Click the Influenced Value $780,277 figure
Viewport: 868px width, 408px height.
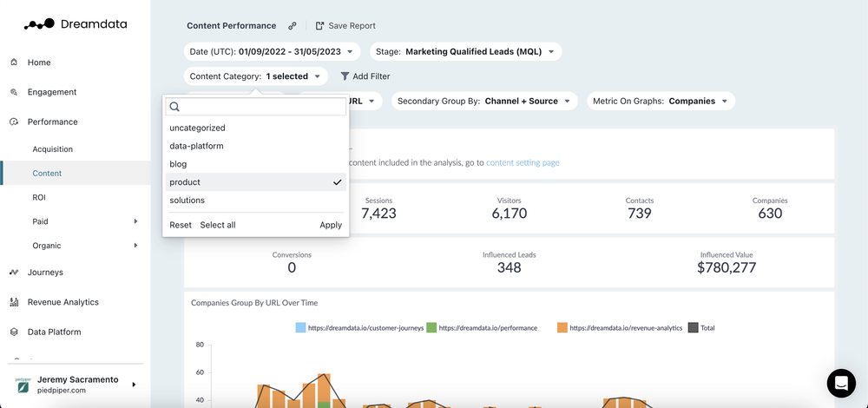727,268
